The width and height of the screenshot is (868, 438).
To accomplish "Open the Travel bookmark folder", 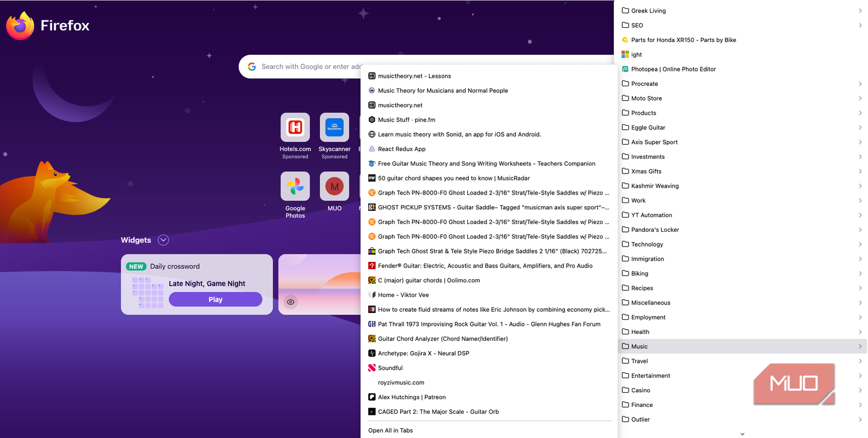I will point(742,361).
